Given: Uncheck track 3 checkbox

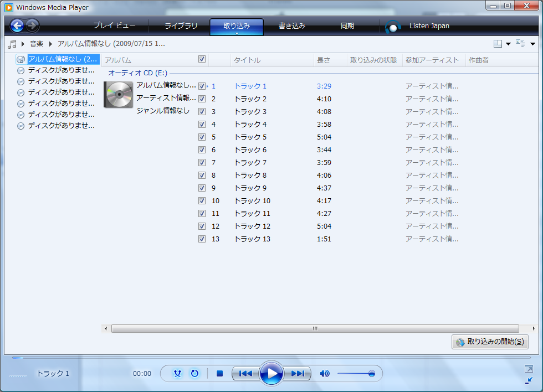Looking at the screenshot, I should [x=202, y=112].
